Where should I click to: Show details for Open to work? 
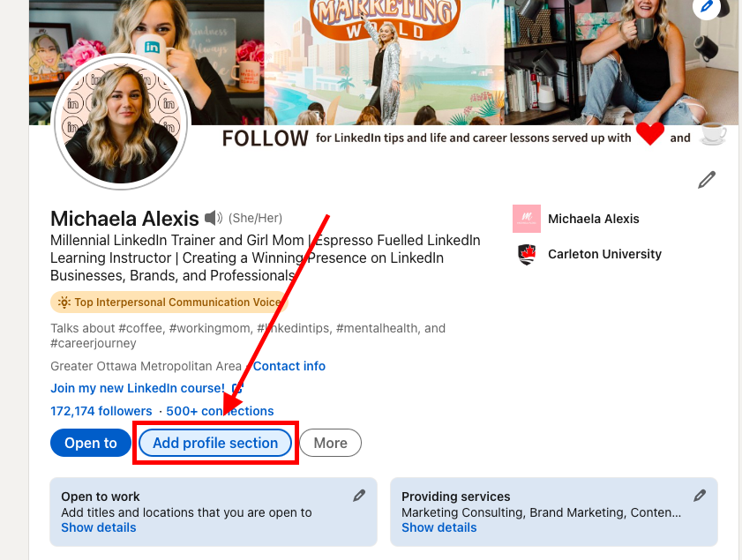99,527
